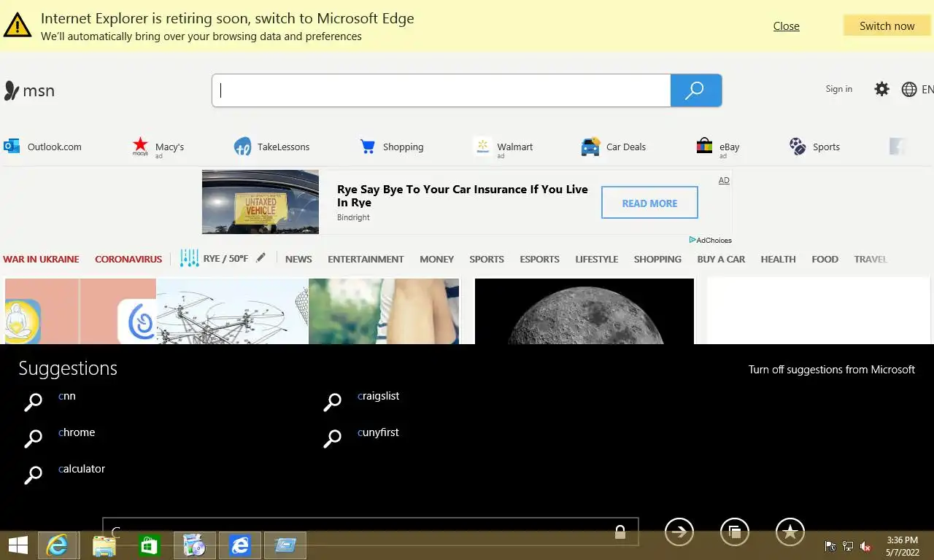Image resolution: width=934 pixels, height=560 pixels.
Task: Click the blue search magnifier button
Action: click(x=695, y=90)
